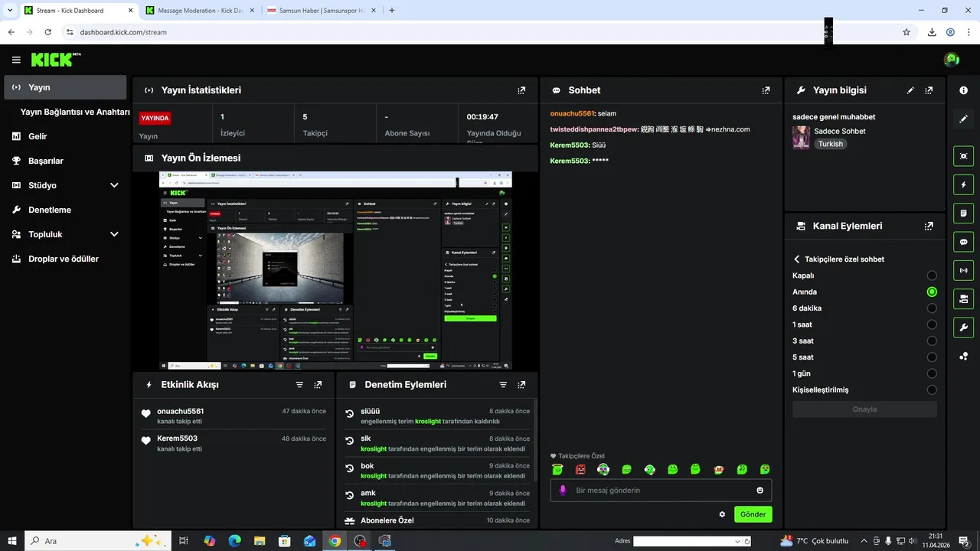Open filter options in Etkinlik Akışı
The height and width of the screenshot is (551, 980).
pyautogui.click(x=299, y=385)
